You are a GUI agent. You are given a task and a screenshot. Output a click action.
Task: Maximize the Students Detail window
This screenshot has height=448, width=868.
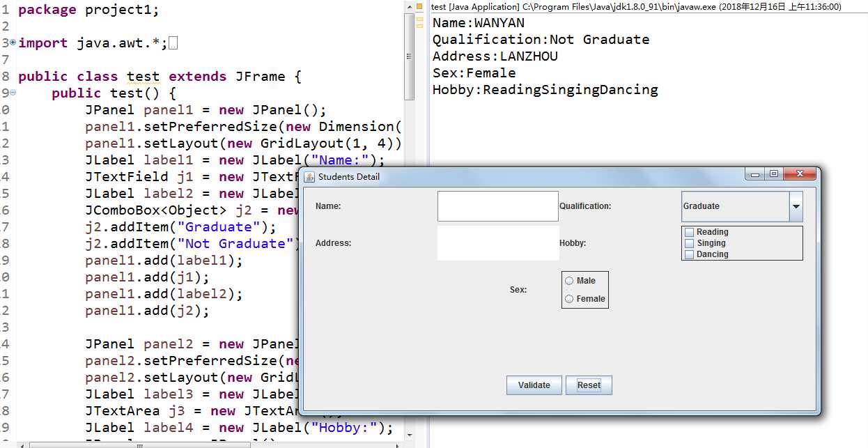click(x=773, y=174)
